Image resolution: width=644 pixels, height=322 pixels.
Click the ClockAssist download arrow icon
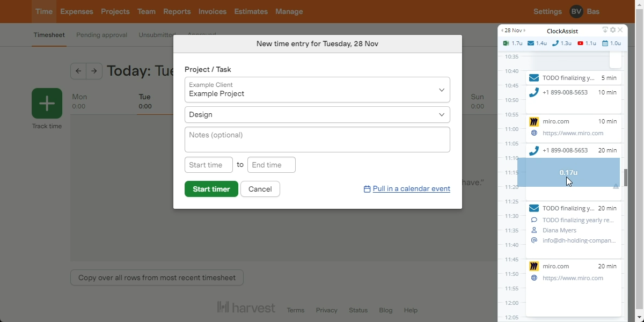tap(605, 30)
